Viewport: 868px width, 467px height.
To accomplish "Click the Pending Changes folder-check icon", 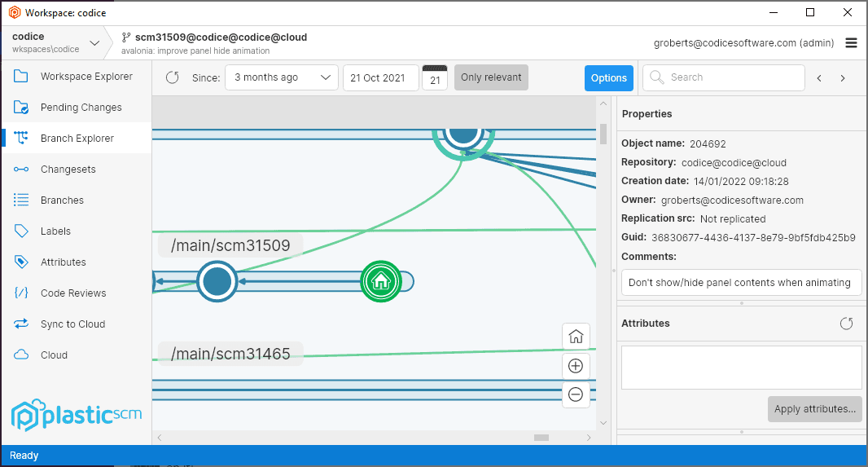I will [21, 107].
